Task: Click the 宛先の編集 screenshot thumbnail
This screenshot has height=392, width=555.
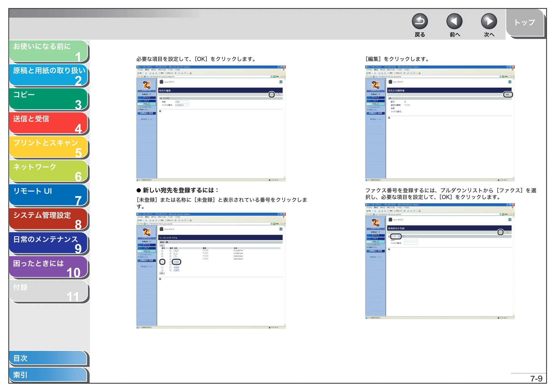Action: pos(211,123)
